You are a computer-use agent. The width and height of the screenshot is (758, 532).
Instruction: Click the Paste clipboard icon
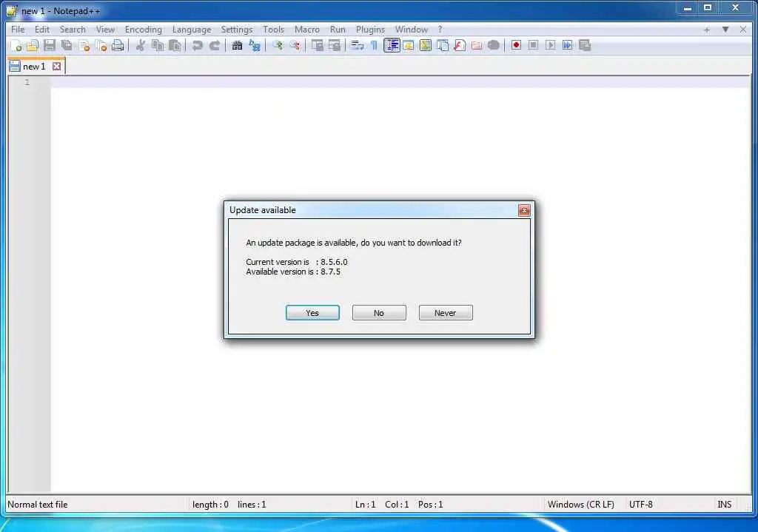pyautogui.click(x=175, y=45)
